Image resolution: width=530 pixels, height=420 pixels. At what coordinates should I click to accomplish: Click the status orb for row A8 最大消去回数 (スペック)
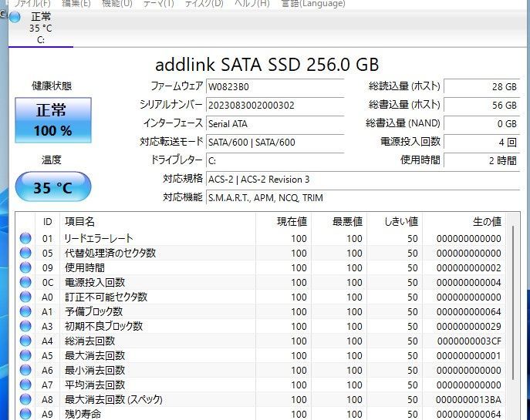click(25, 399)
